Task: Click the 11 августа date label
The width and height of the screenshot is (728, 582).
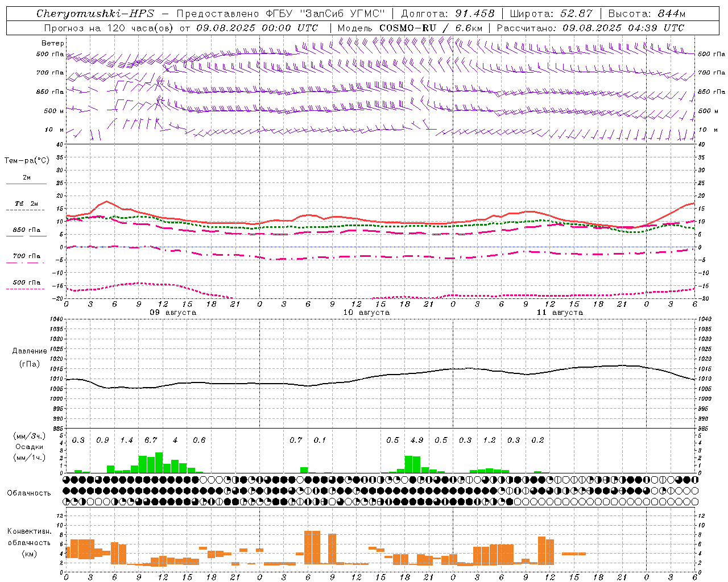Action: click(560, 313)
